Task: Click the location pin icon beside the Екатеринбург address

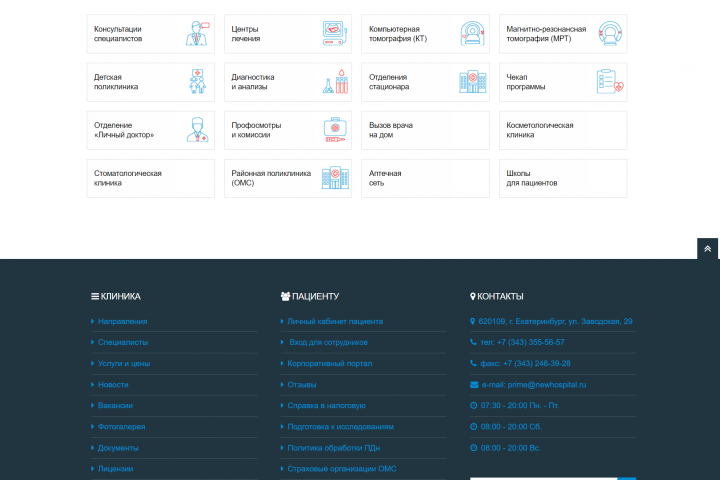Action: (x=472, y=322)
